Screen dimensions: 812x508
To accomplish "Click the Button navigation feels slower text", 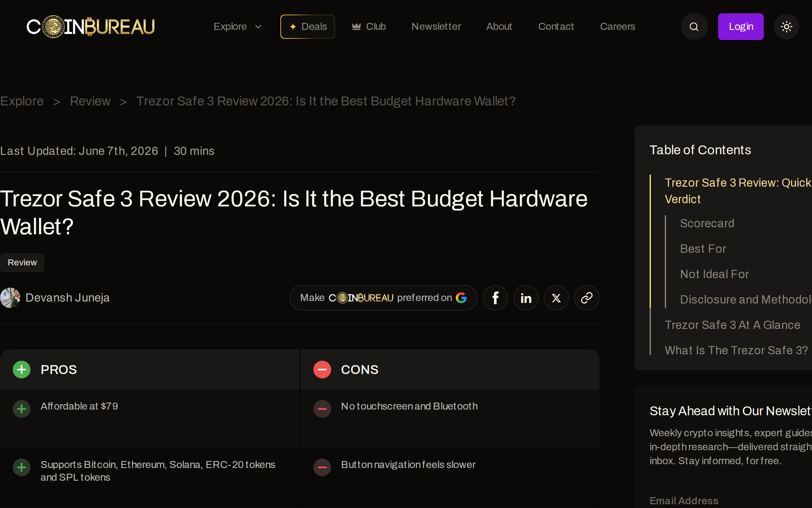I will [x=408, y=465].
